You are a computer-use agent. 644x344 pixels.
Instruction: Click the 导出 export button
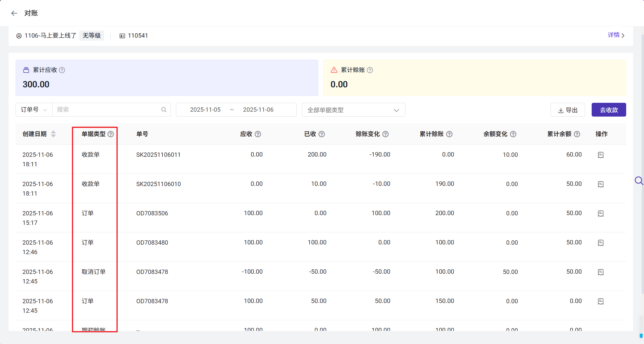click(x=568, y=110)
